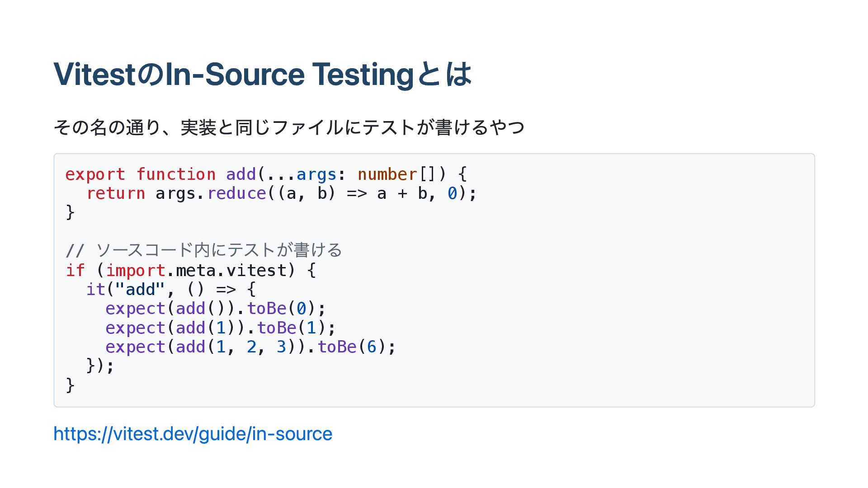The width and height of the screenshot is (868, 488).
Task: Click the 'export' keyword in the code
Action: point(95,174)
